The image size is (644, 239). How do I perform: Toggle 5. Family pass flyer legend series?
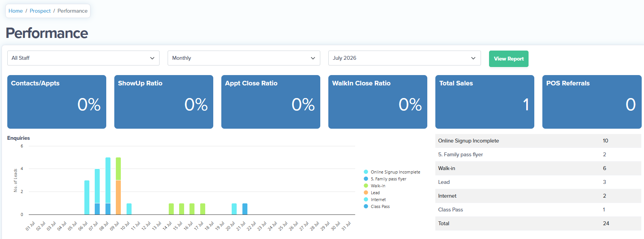385,179
